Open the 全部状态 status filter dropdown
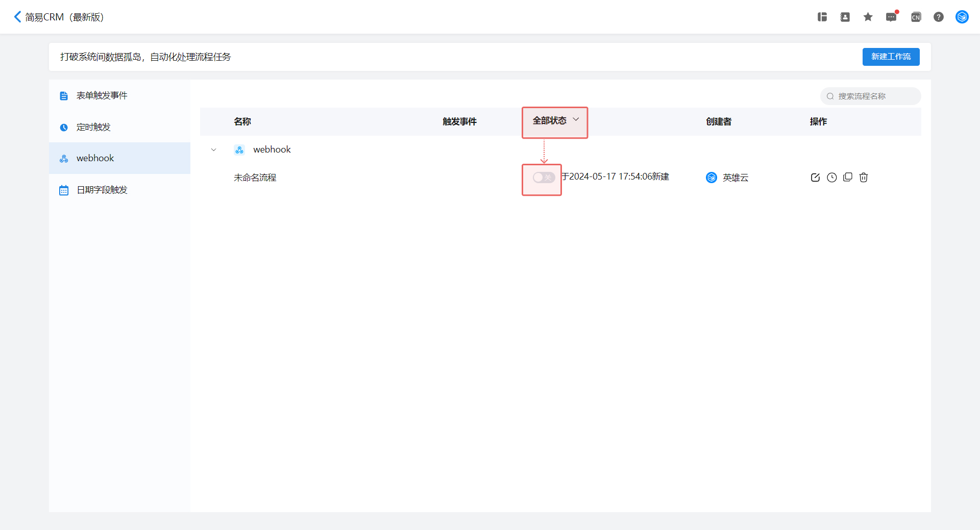Screen dimensions: 980x530 point(555,121)
